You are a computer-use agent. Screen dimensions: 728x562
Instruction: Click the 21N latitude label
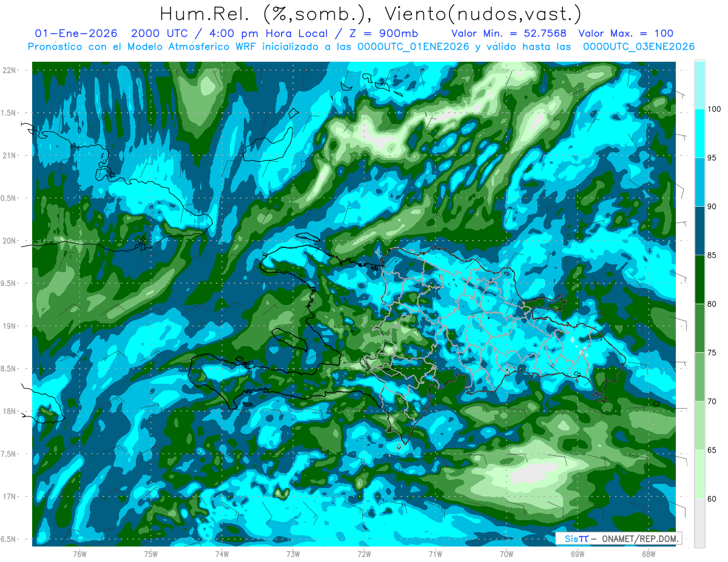[x=10, y=155]
